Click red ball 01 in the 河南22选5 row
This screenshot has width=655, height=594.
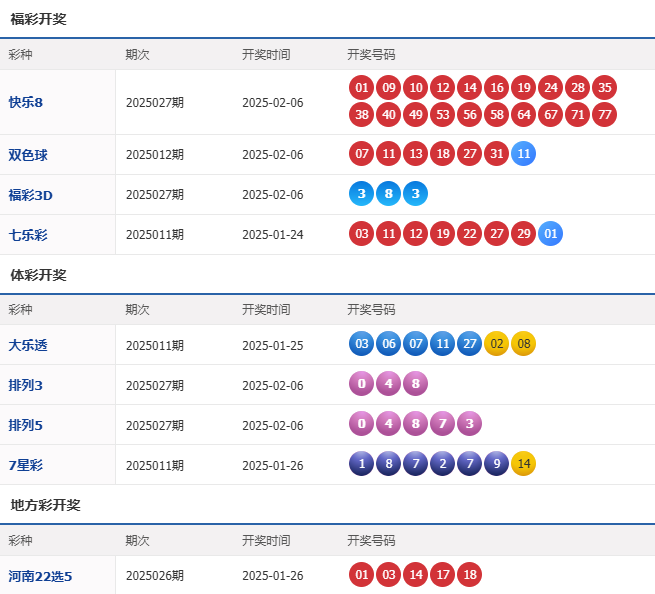pyautogui.click(x=362, y=575)
